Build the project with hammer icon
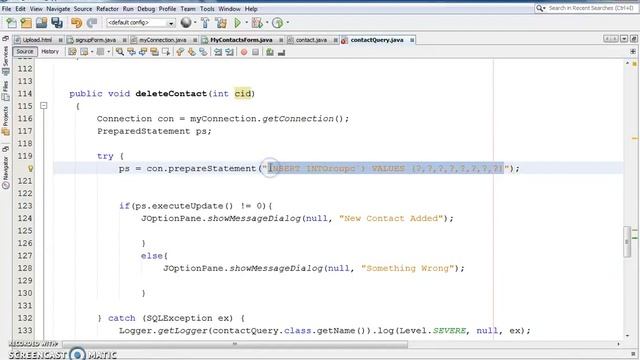Viewport: 640px width, 360px height. click(x=205, y=23)
